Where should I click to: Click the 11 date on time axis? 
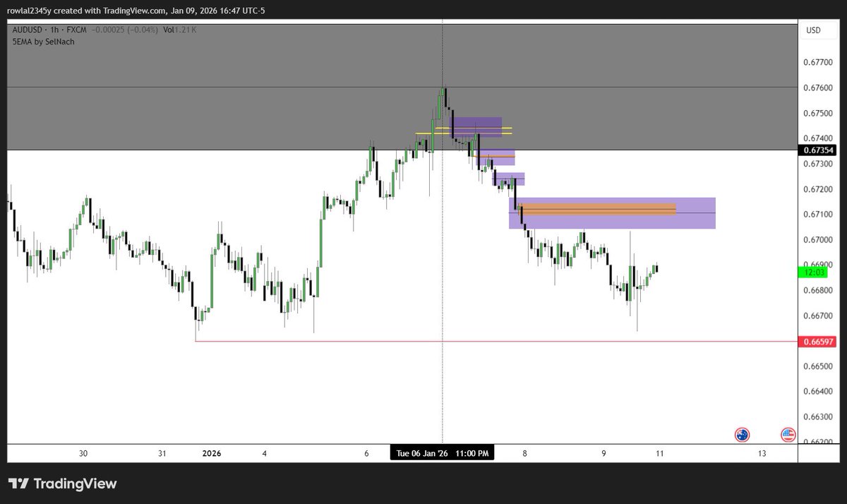660,454
